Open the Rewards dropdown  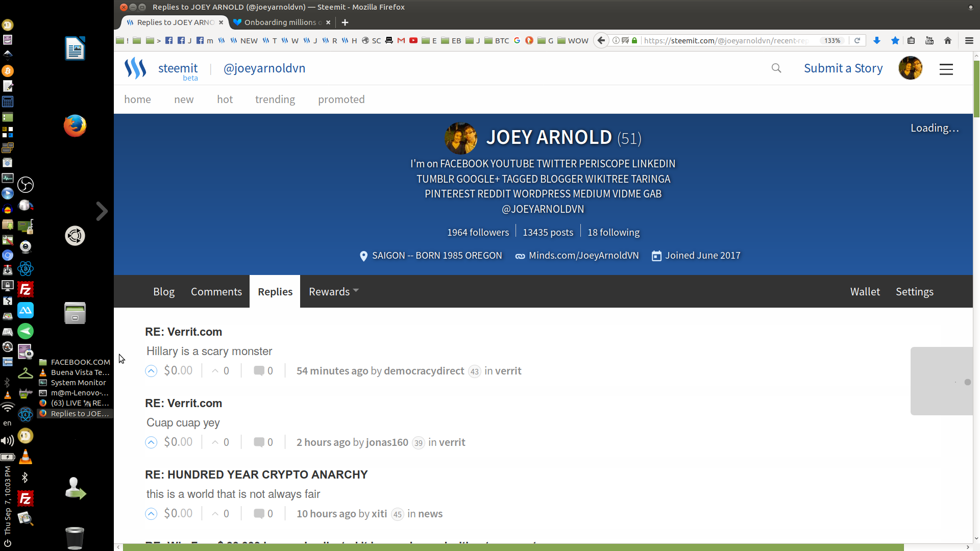[x=334, y=292]
